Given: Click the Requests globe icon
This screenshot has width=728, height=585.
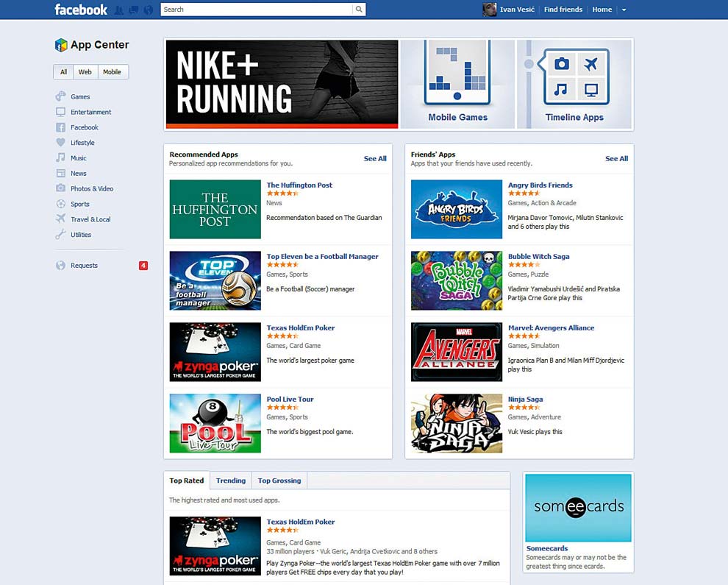Looking at the screenshot, I should click(x=60, y=266).
